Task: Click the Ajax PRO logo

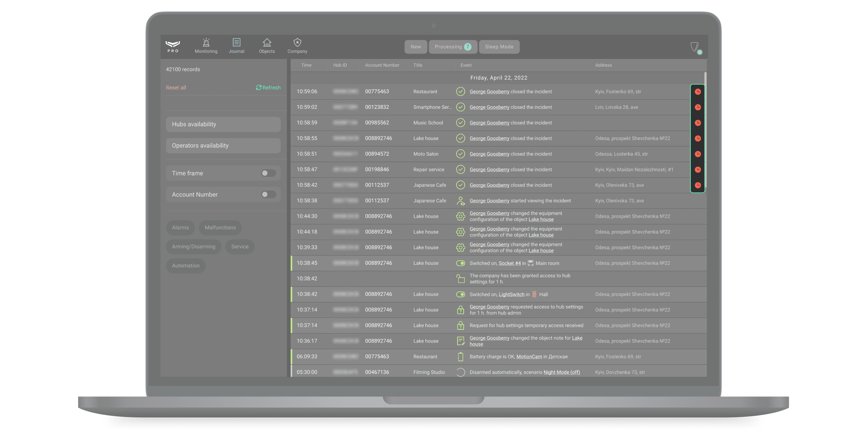Action: click(x=173, y=46)
